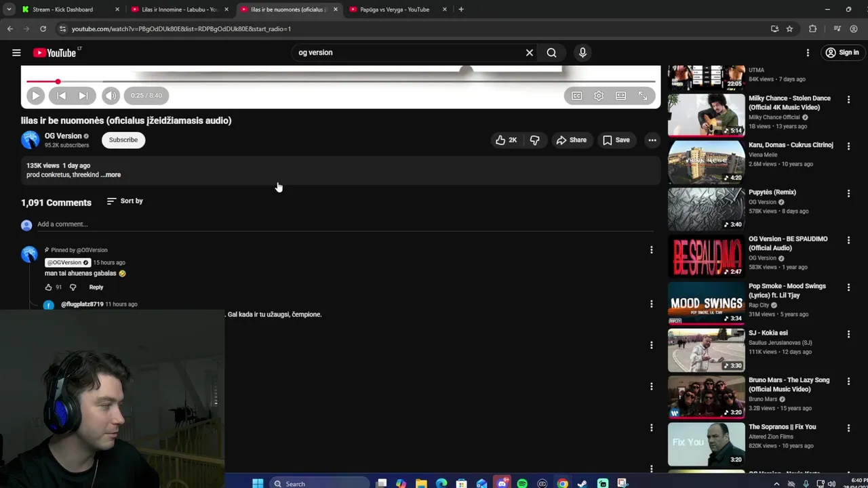This screenshot has height=488, width=868.
Task: Open @flugplatz8719 commenter profile
Action: tap(82, 304)
